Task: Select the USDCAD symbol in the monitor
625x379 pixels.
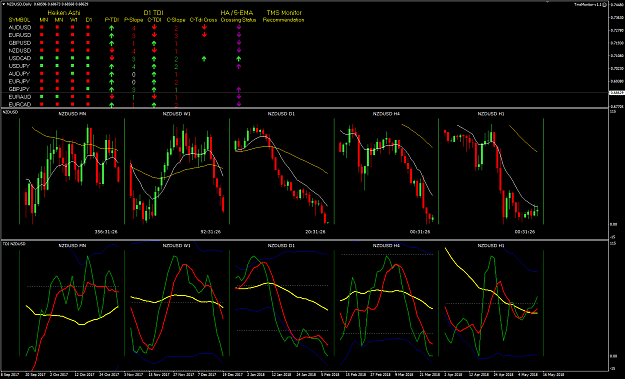Action: point(20,58)
